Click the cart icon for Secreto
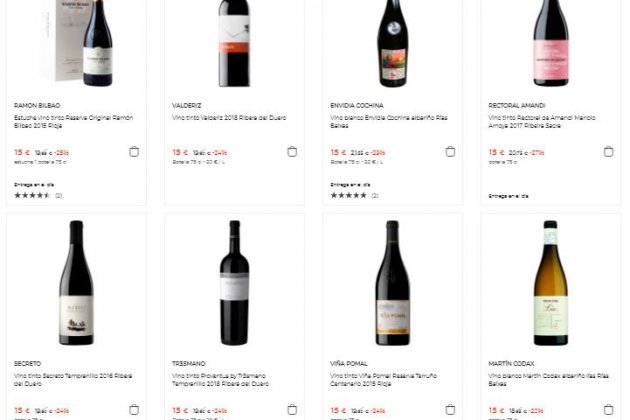This screenshot has height=420, width=630. click(134, 410)
